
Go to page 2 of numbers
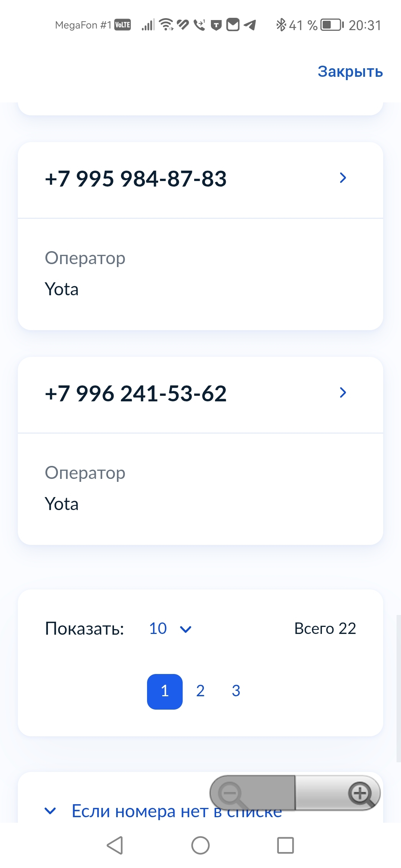tap(200, 691)
